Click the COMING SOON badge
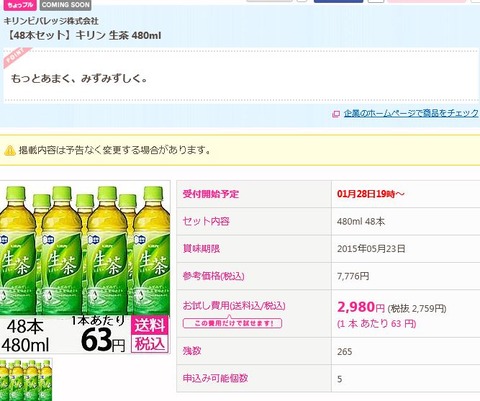The image size is (480, 401). point(66,5)
